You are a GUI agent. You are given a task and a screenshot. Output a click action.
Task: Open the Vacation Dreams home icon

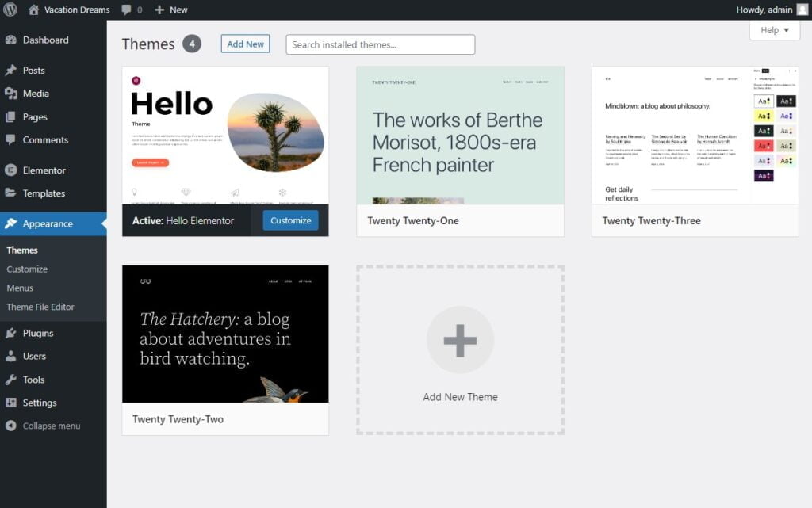pos(33,10)
